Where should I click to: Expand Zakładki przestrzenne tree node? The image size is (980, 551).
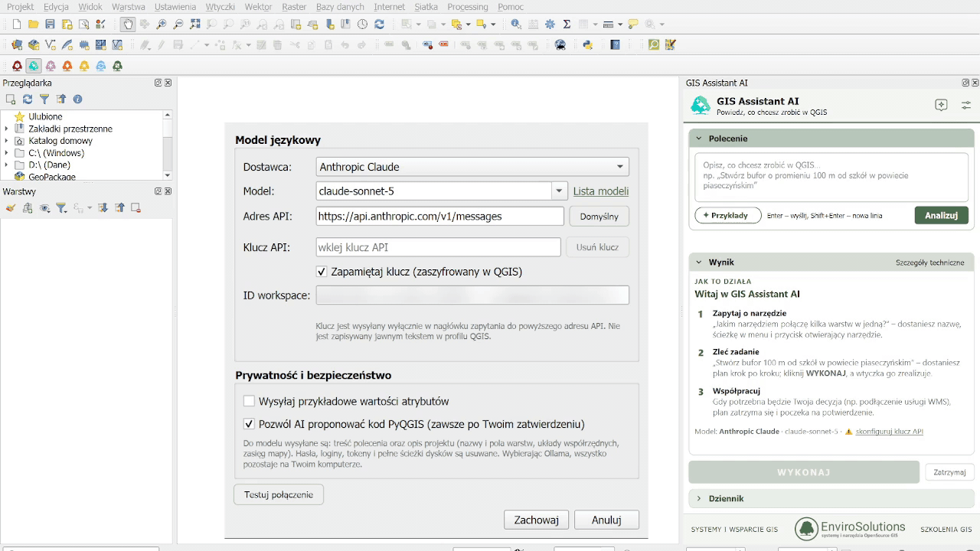click(x=7, y=129)
